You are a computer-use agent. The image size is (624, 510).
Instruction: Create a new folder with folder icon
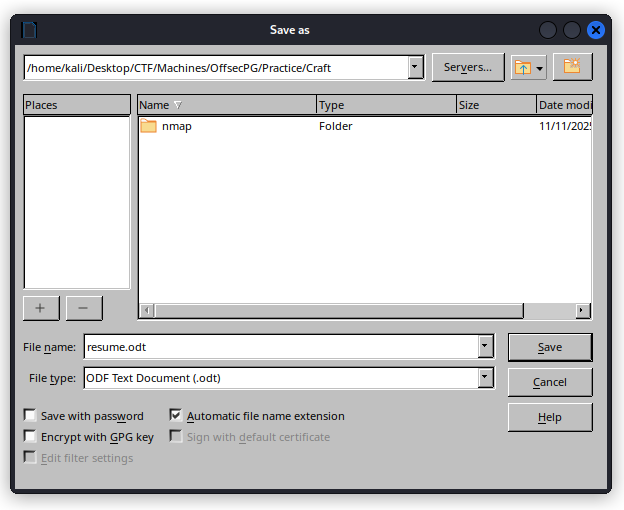pyautogui.click(x=572, y=67)
